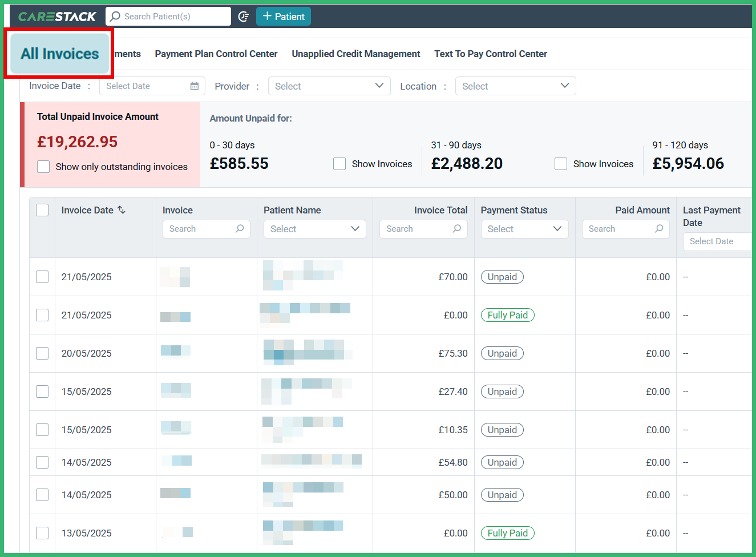Click the search icon in Invoice Total filter
This screenshot has width=756, height=557.
click(456, 229)
